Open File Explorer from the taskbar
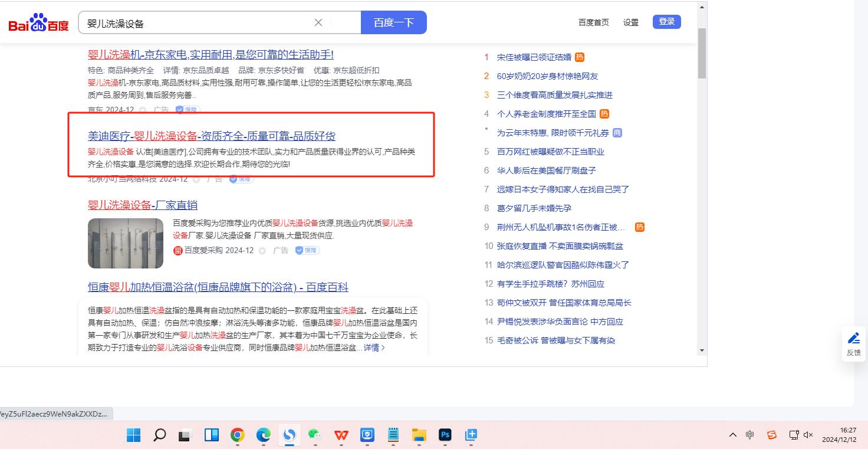 point(419,435)
